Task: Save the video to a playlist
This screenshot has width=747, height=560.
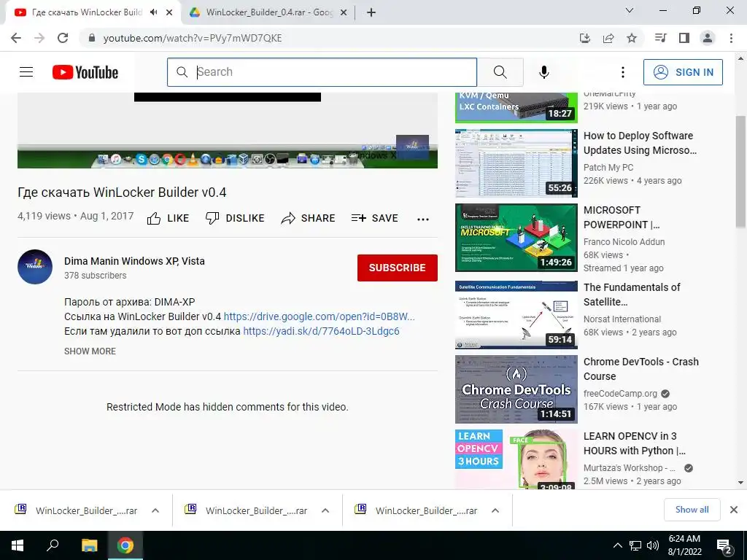Action: [x=374, y=218]
